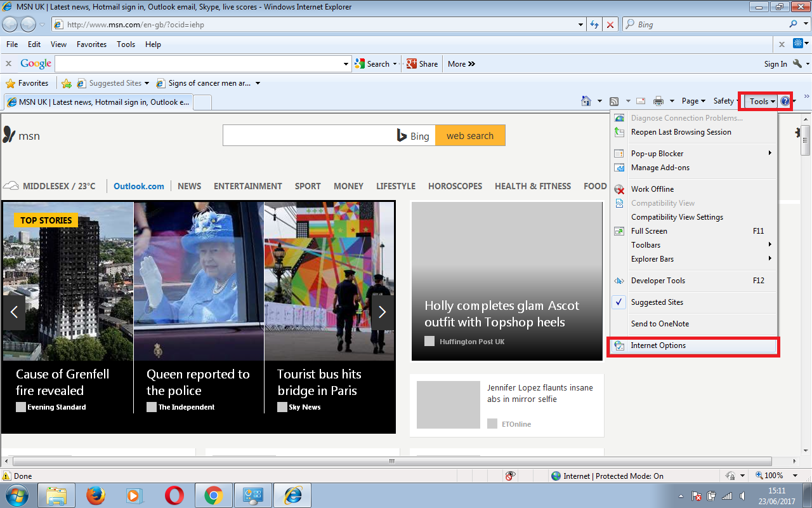The height and width of the screenshot is (508, 812).
Task: Click the msn butterfly logo
Action: [9, 134]
